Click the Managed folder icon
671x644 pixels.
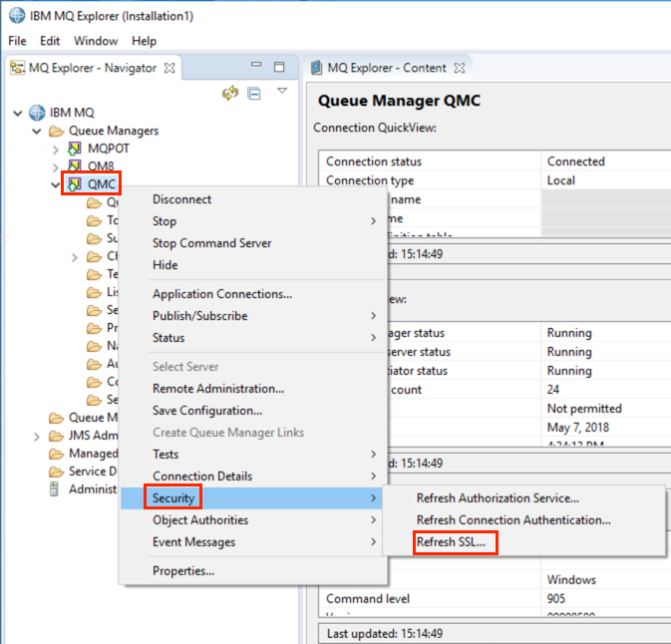click(x=56, y=454)
